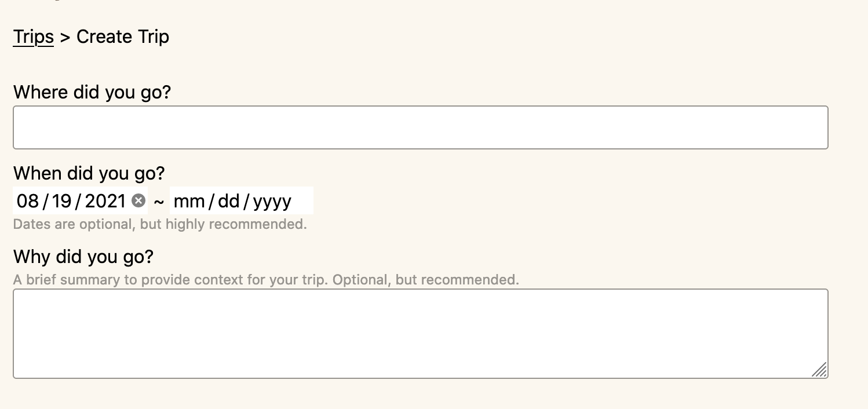Click the end date 'yyyy' year placeholder
868x409 pixels.
(x=272, y=201)
